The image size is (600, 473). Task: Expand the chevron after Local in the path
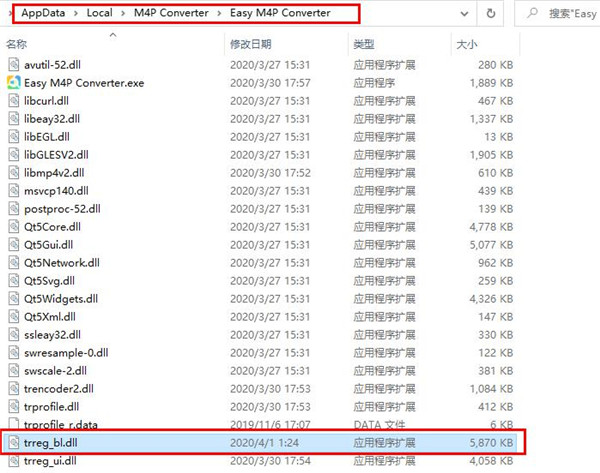123,13
